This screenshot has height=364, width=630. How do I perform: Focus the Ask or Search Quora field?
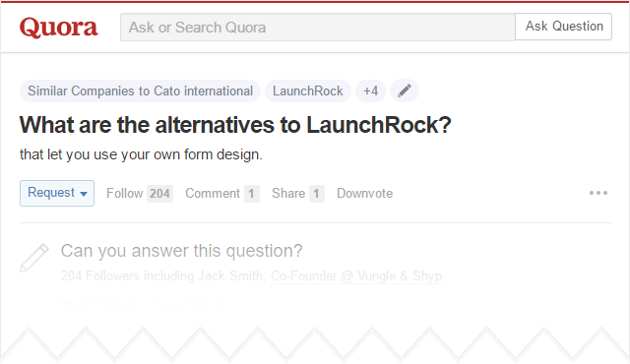(x=317, y=28)
